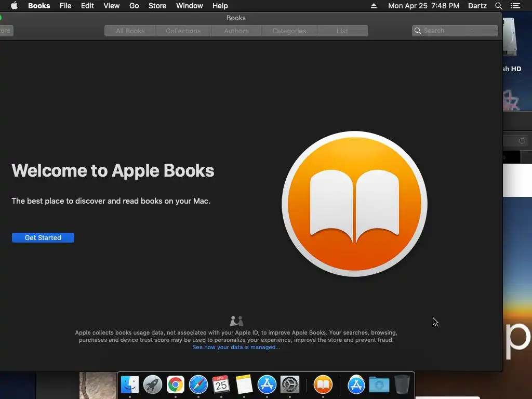This screenshot has width=532, height=399.
Task: Open System Preferences gear in Dock
Action: [290, 384]
